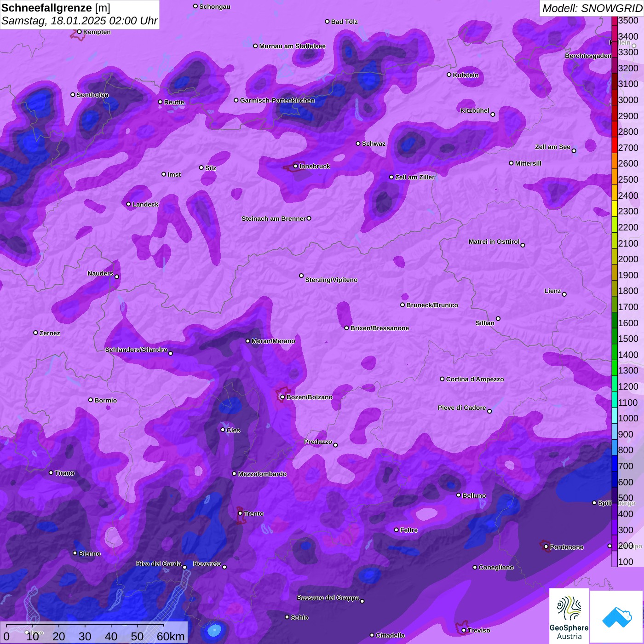Click the Schio label

(299, 617)
